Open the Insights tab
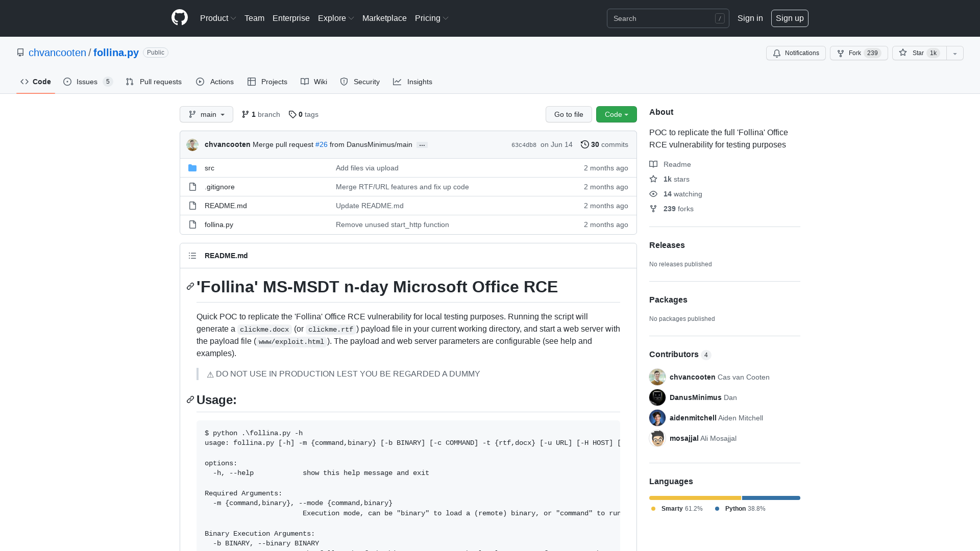Viewport: 980px width, 551px height. point(412,82)
